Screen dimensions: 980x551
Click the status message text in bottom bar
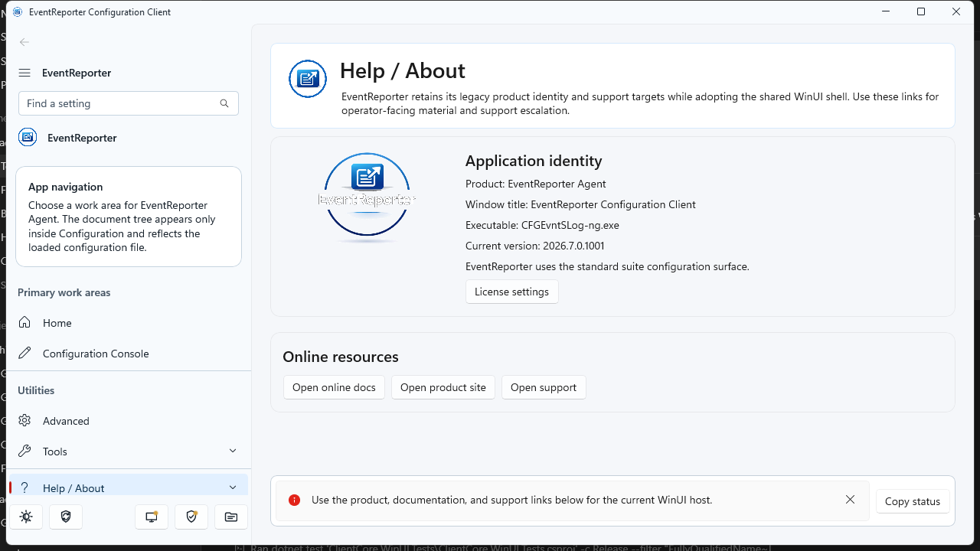click(512, 500)
